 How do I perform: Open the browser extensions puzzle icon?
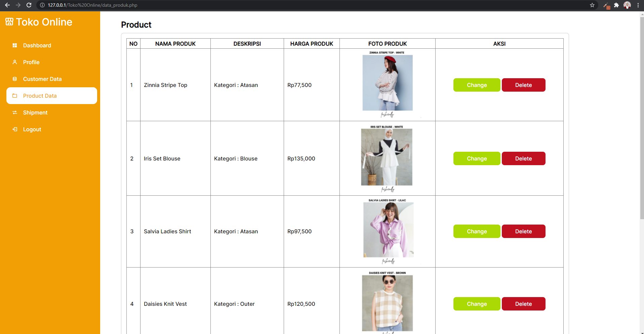(616, 5)
